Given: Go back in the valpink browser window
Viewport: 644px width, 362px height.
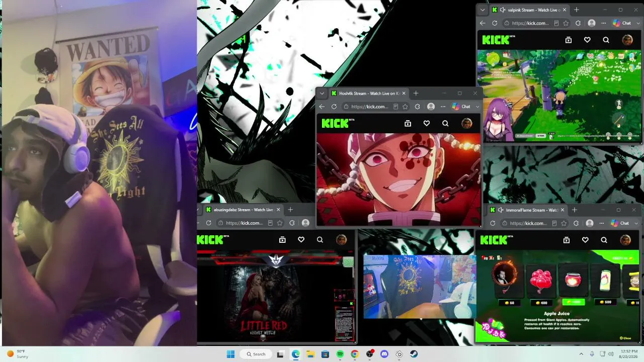Looking at the screenshot, I should click(x=482, y=23).
